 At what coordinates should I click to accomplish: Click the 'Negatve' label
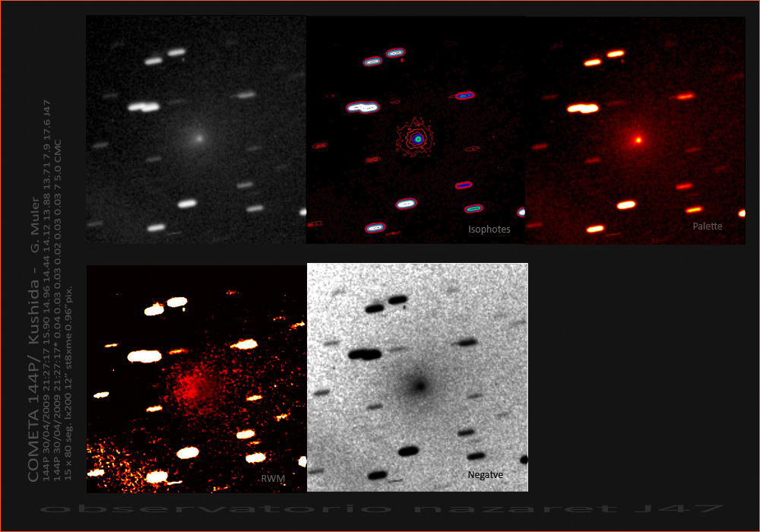[x=485, y=475]
